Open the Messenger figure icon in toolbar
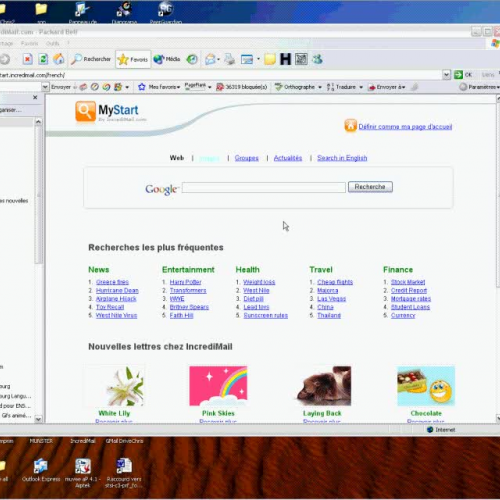This screenshot has height=500, width=500. [x=317, y=59]
